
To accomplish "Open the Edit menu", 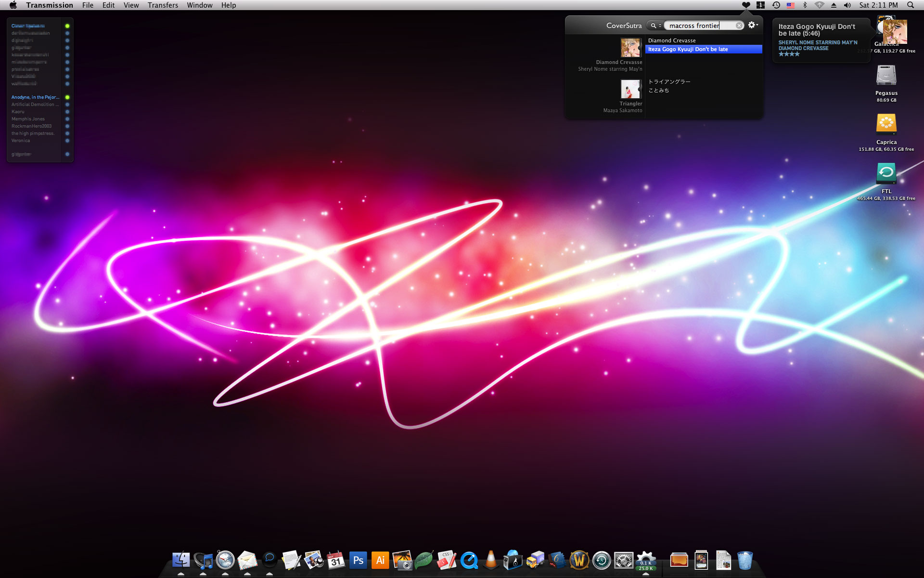I will [108, 5].
